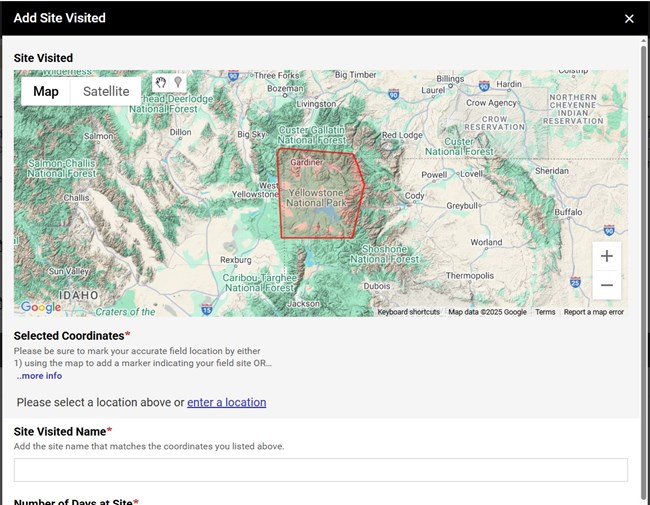Click the Crow Agency label on map
This screenshot has height=505, width=650.
click(491, 102)
